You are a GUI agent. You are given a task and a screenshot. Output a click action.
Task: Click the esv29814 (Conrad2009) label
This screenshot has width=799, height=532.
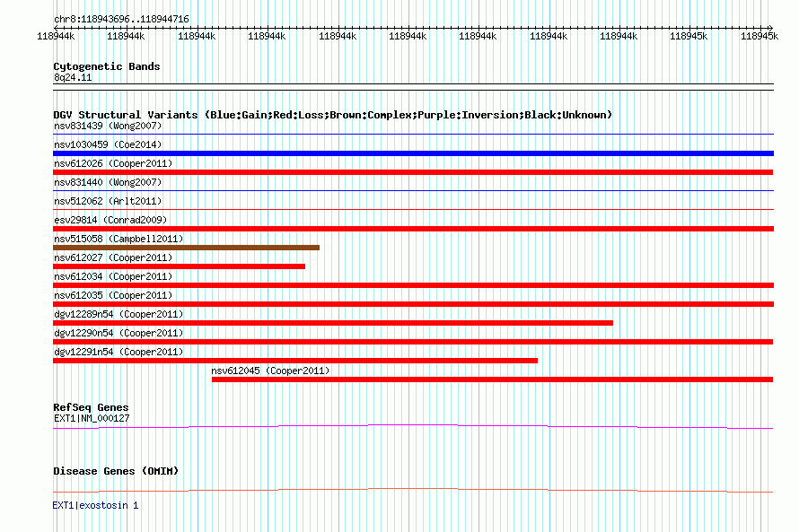click(x=110, y=220)
